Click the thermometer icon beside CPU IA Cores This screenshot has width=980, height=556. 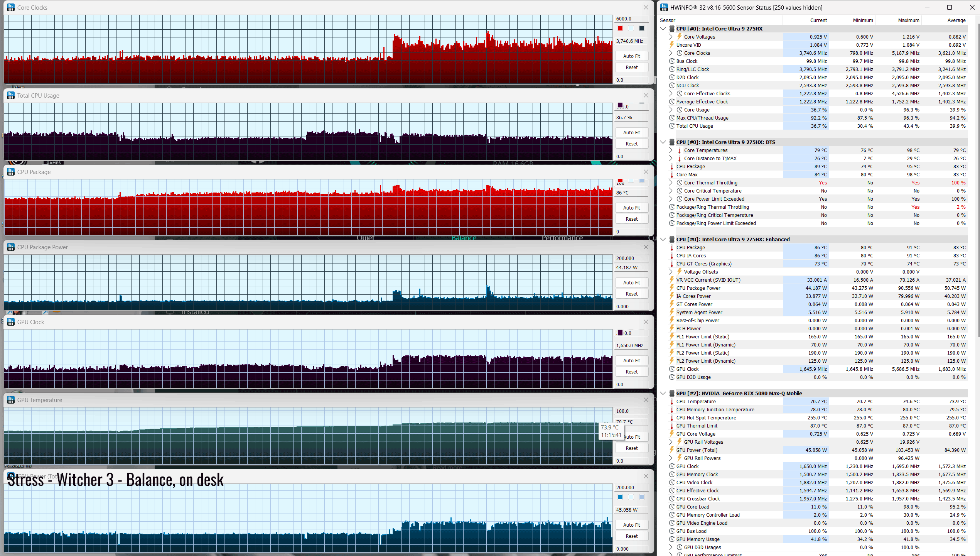(x=672, y=255)
